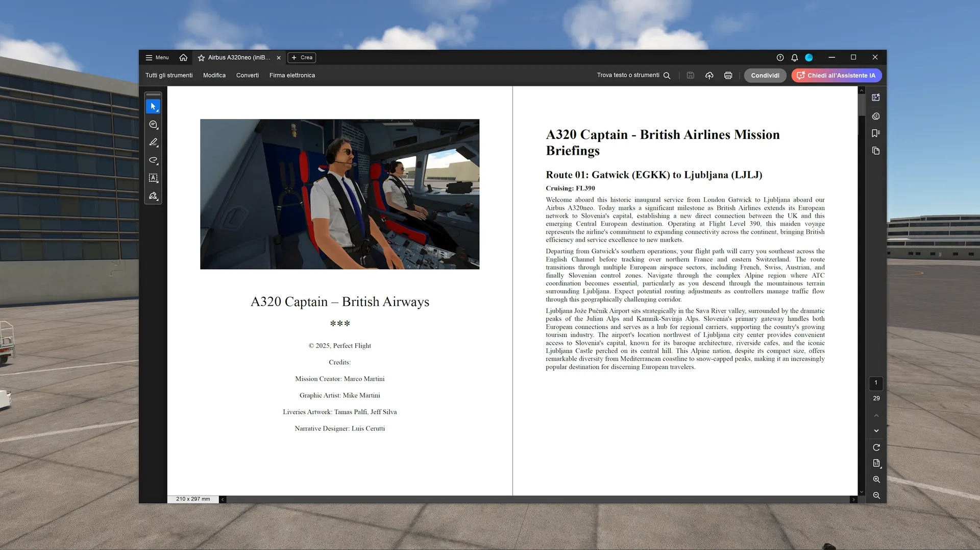The width and height of the screenshot is (980, 550).
Task: Click 'Route 01: Gatwick (EGKK) to Ljubljana' heading
Action: pos(654,175)
